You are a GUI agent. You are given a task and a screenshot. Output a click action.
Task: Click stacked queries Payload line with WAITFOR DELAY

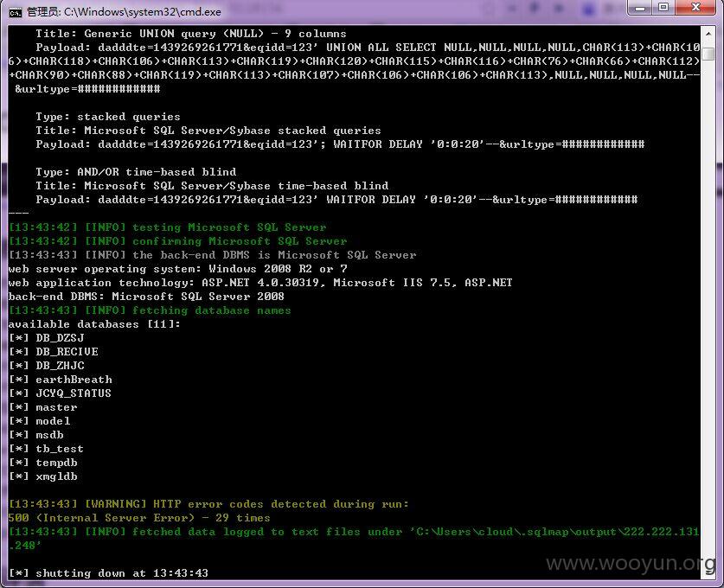(x=340, y=144)
